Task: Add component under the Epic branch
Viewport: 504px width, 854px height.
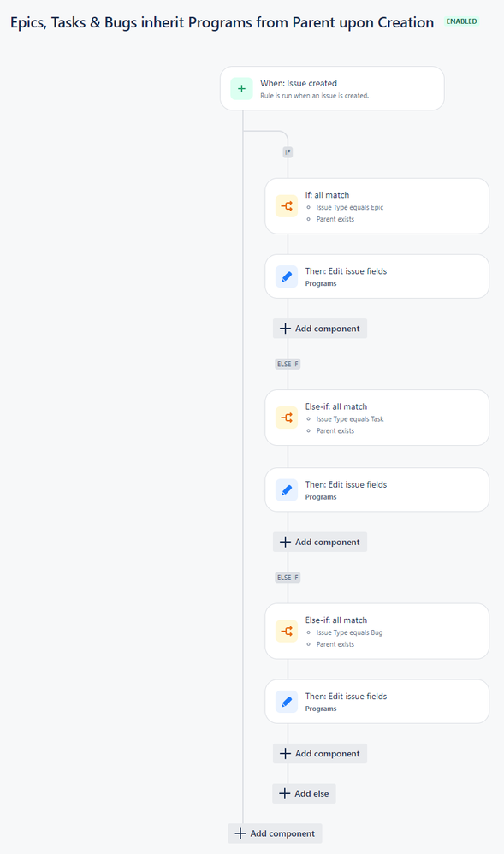Action: (x=320, y=329)
